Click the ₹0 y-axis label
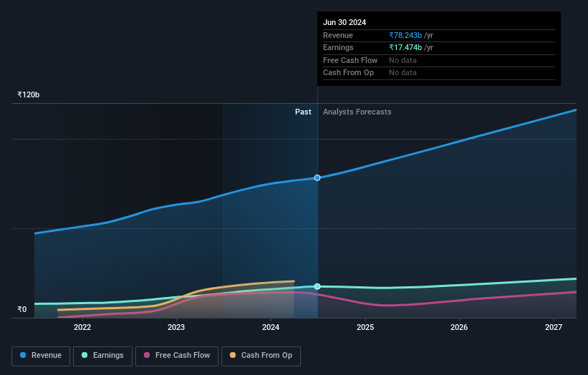Screen dimensions: 588x375 22,309
